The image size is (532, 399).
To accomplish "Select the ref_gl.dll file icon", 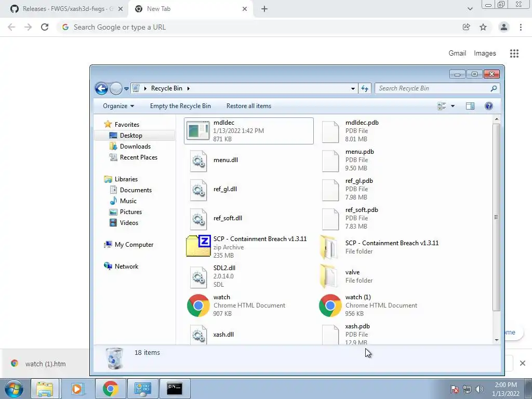I will pos(198,189).
